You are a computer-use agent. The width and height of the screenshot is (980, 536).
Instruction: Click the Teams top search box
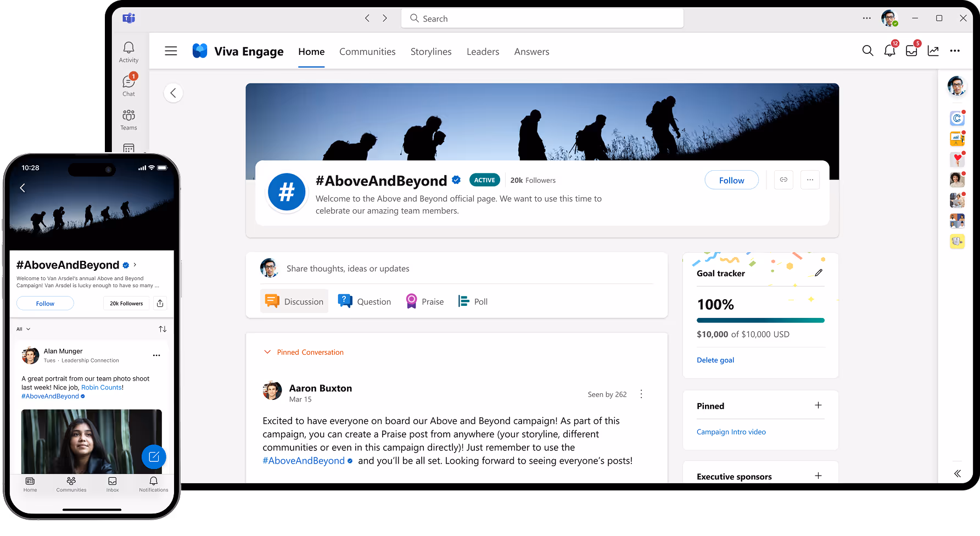point(542,18)
